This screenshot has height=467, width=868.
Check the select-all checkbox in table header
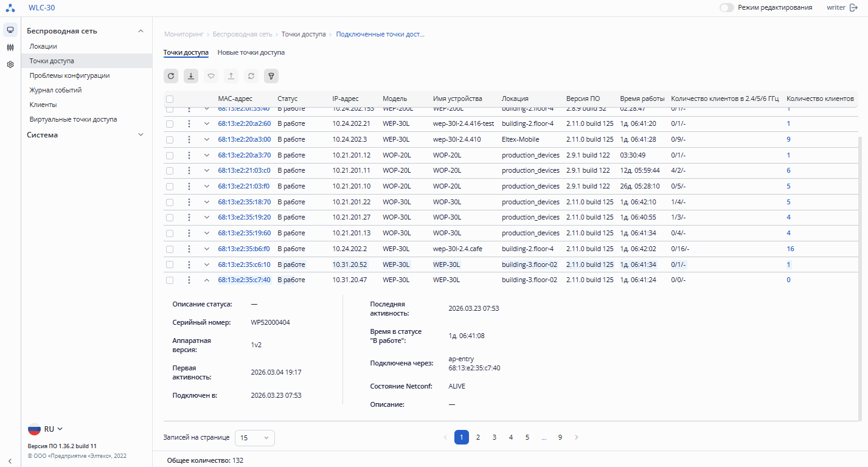click(x=170, y=99)
